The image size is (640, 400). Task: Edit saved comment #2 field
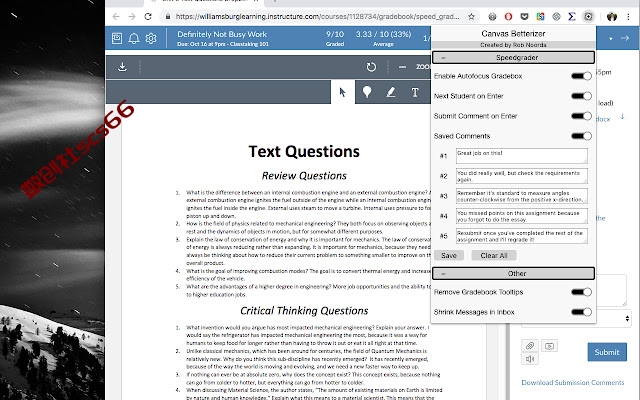522,176
